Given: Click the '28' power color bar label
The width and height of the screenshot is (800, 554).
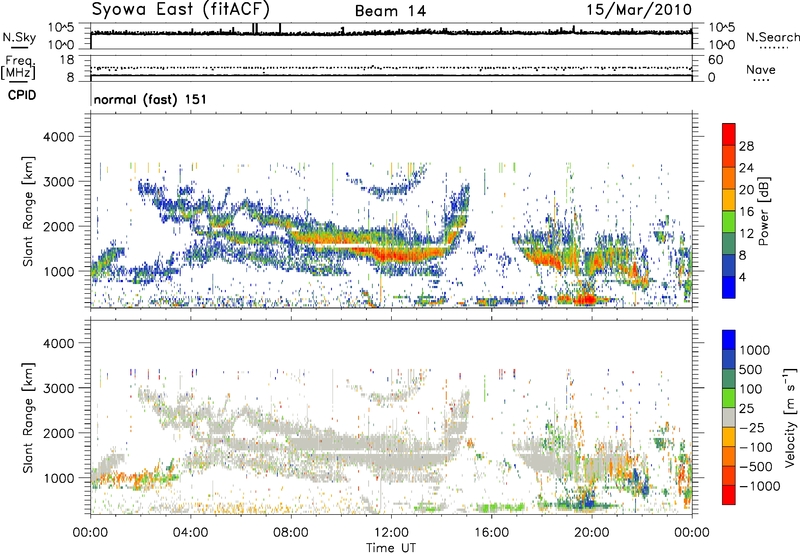Looking at the screenshot, I should click(x=746, y=146).
